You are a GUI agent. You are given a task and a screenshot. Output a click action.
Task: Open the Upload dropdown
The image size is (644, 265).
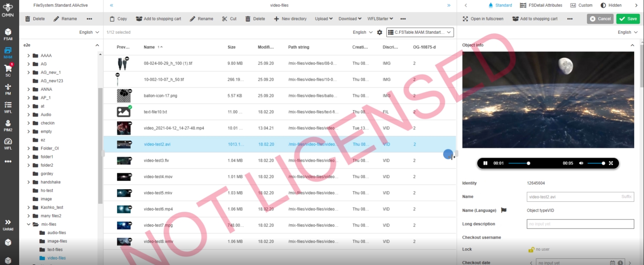[x=324, y=19]
